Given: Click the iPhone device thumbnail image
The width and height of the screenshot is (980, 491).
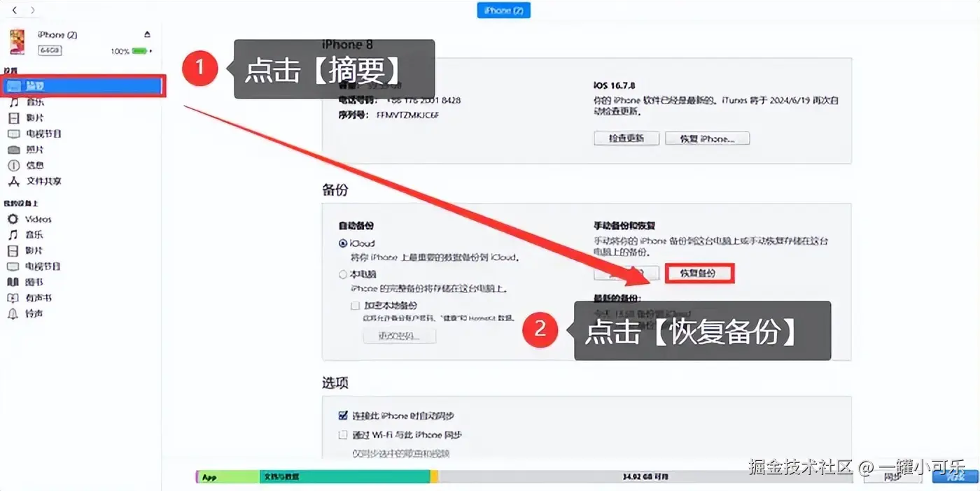Looking at the screenshot, I should click(17, 42).
